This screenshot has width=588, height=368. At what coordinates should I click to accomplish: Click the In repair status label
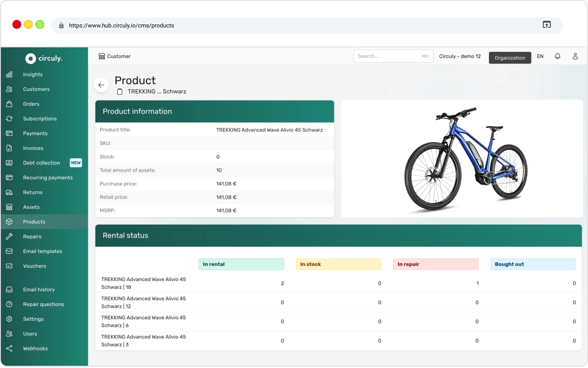click(x=436, y=264)
